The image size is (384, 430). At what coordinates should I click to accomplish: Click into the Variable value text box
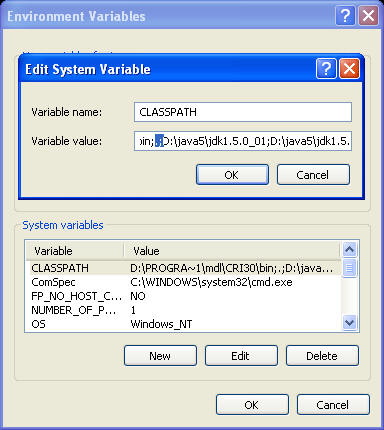(x=243, y=141)
